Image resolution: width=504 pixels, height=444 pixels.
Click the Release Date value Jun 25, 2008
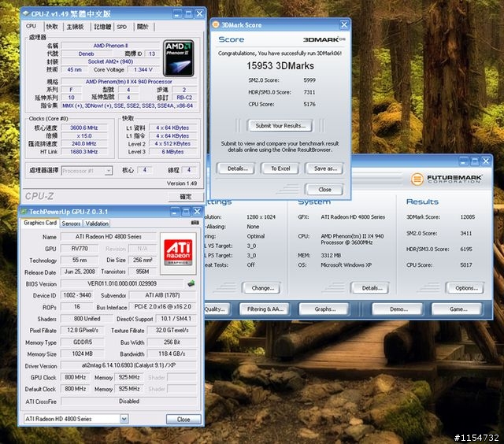pyautogui.click(x=80, y=272)
